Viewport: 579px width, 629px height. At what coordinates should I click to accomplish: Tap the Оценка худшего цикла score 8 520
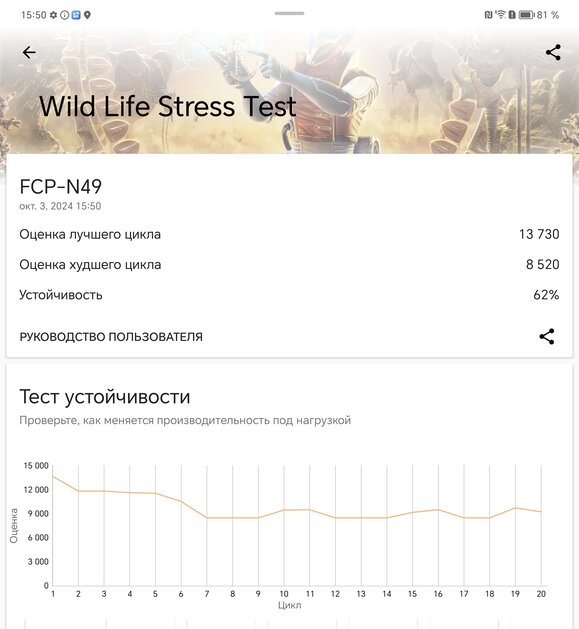[x=542, y=264]
